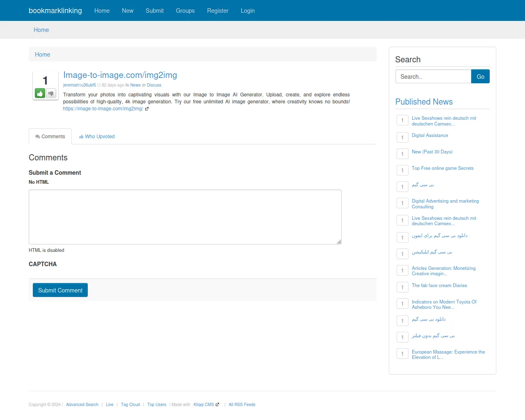Screen dimensions: 525x420
Task: Click the vote count box beside Digital Assistance
Action: coord(402,137)
